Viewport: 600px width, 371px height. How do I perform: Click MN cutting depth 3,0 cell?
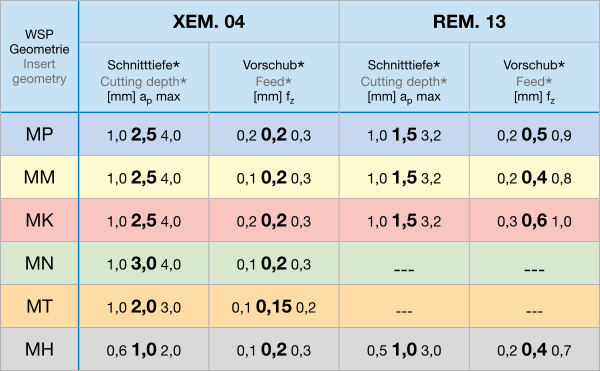point(143,263)
